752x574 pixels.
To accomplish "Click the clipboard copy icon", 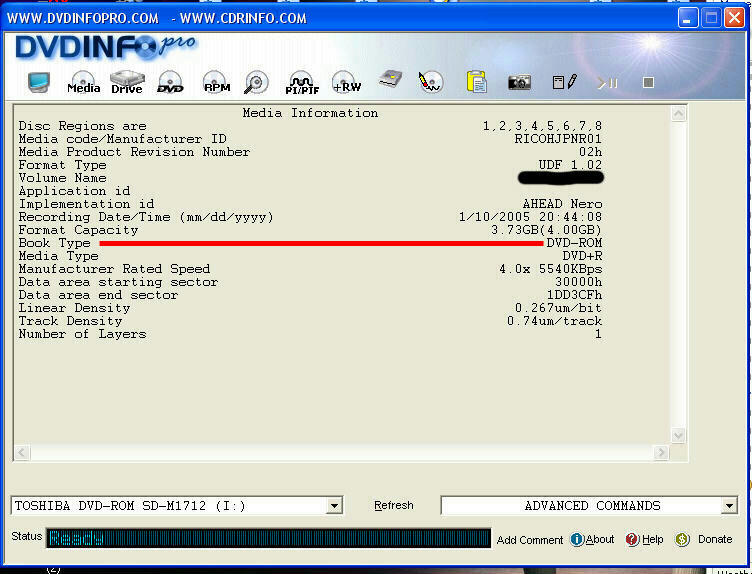I will click(x=477, y=82).
